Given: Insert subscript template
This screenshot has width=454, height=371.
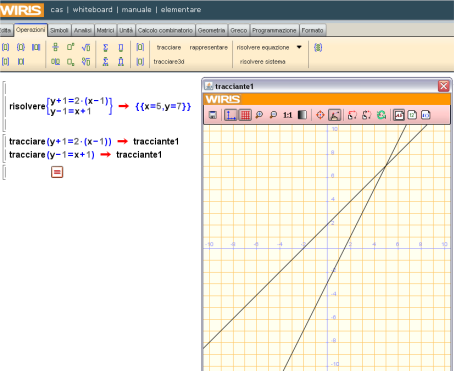Looking at the screenshot, I should click(71, 62).
